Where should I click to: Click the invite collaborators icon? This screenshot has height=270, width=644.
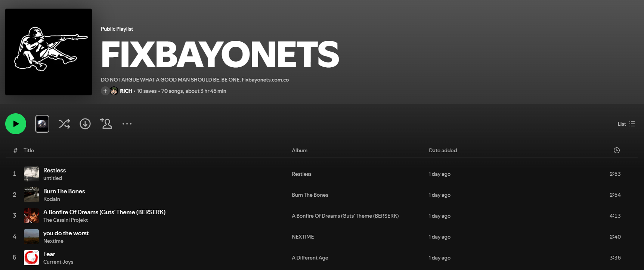pyautogui.click(x=106, y=123)
